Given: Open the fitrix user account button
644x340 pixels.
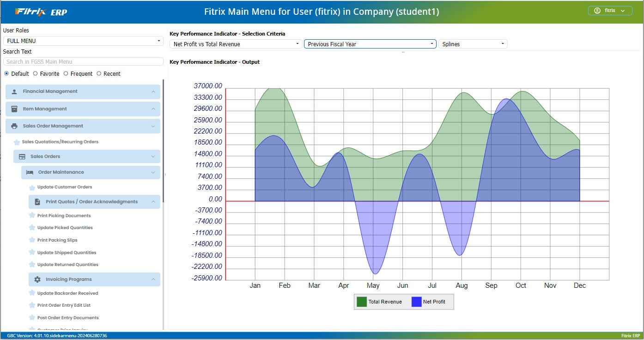Looking at the screenshot, I should click(x=610, y=11).
